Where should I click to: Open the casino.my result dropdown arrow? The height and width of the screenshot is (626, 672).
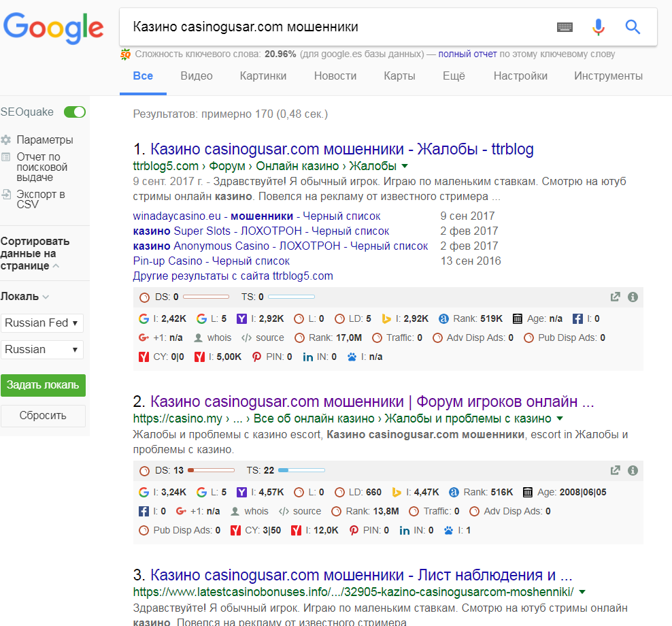(560, 418)
